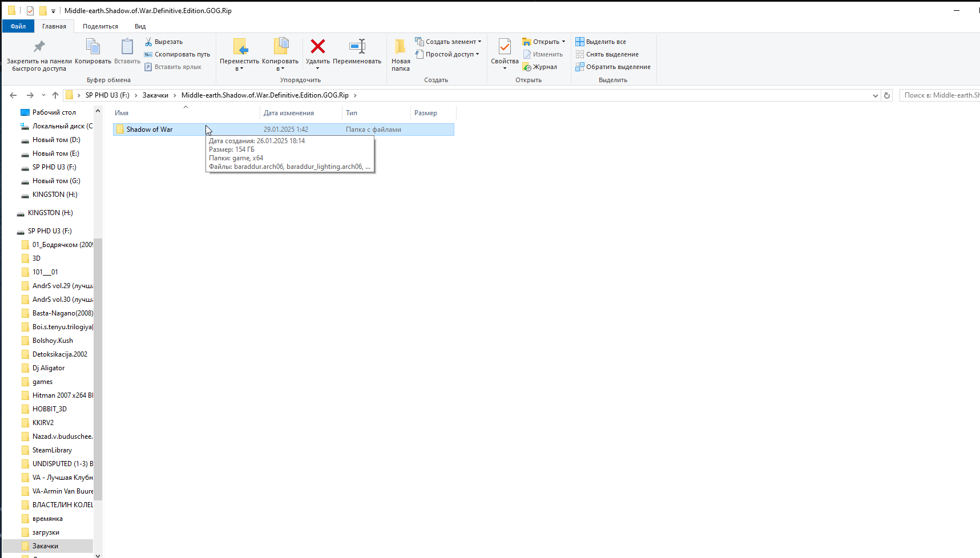Image resolution: width=980 pixels, height=558 pixels.
Task: Switch to the Поделиться ribbon tab
Action: (100, 26)
